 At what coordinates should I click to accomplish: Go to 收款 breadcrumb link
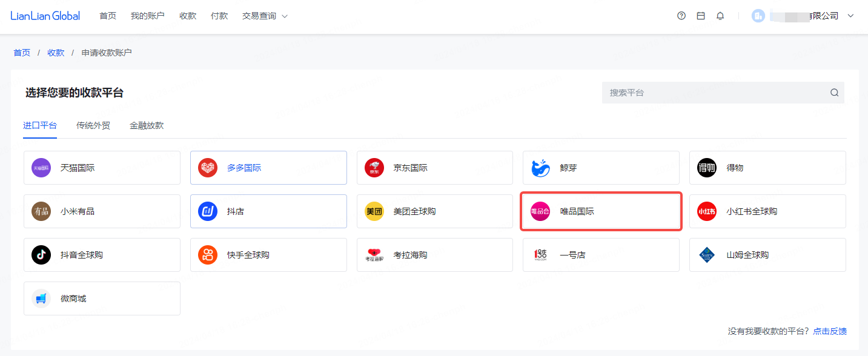coord(56,53)
